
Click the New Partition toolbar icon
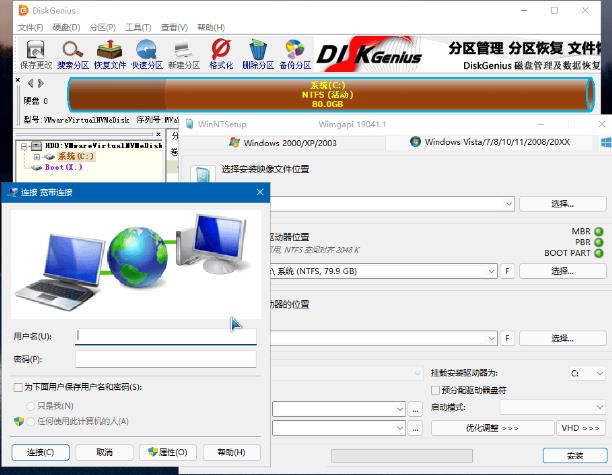[184, 55]
